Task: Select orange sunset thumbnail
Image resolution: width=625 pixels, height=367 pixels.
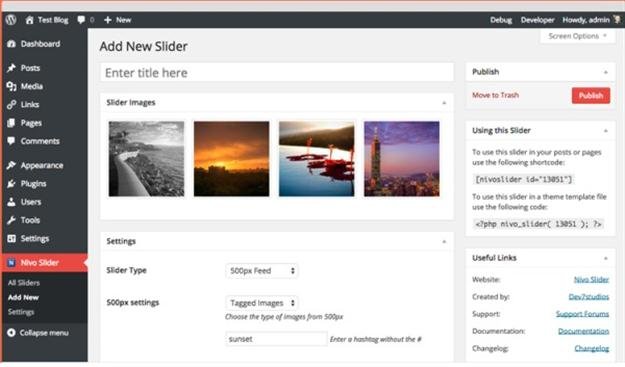Action: (x=232, y=159)
